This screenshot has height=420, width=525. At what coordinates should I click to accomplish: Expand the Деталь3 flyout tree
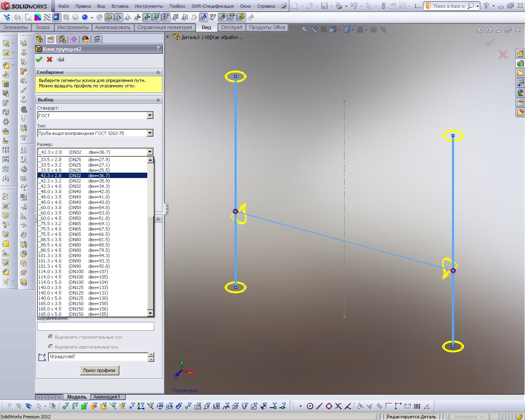[168, 37]
